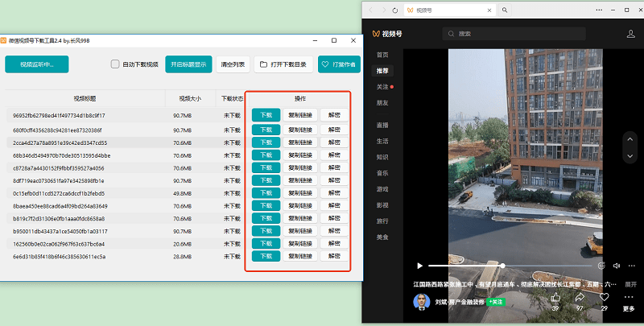This screenshot has height=326, width=644.
Task: Open 音乐 category in the sidebar
Action: [382, 173]
